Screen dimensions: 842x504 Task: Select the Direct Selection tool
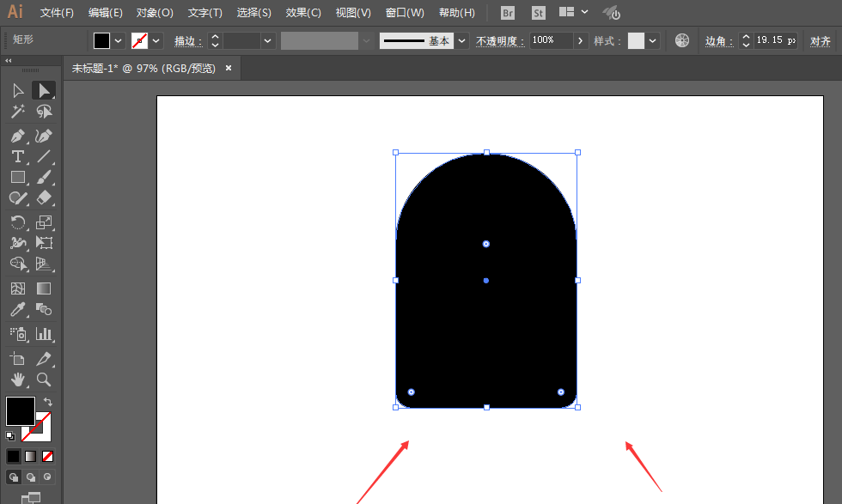click(44, 90)
